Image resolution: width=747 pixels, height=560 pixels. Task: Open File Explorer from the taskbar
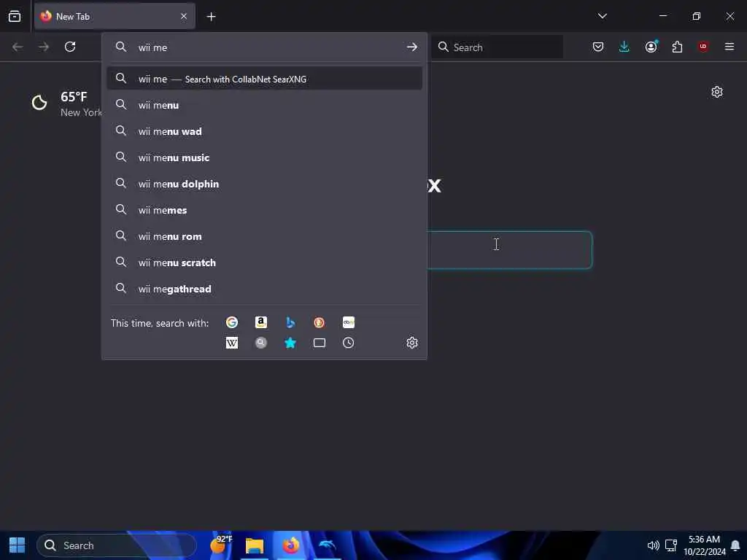click(x=255, y=545)
